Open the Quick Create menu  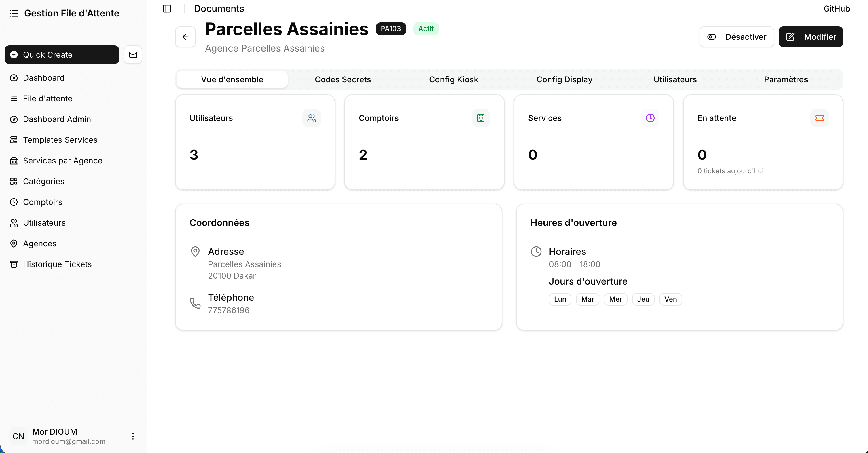coord(62,55)
